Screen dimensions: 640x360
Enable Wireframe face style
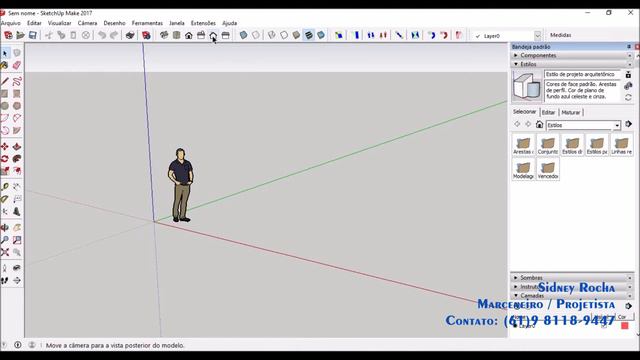coord(272,36)
